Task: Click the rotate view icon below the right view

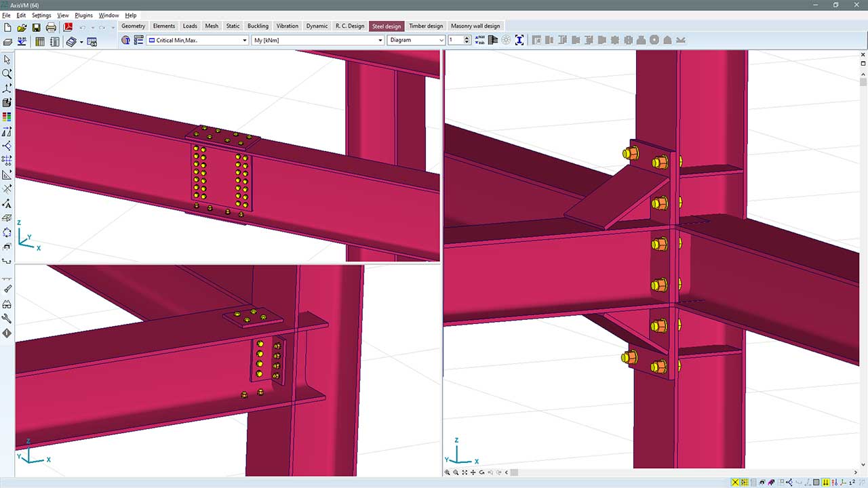Action: point(481,472)
